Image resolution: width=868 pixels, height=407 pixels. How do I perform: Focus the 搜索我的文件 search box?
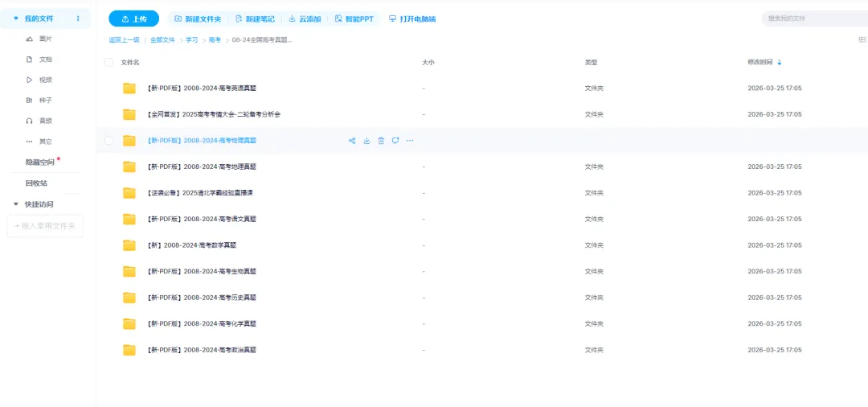[x=815, y=18]
